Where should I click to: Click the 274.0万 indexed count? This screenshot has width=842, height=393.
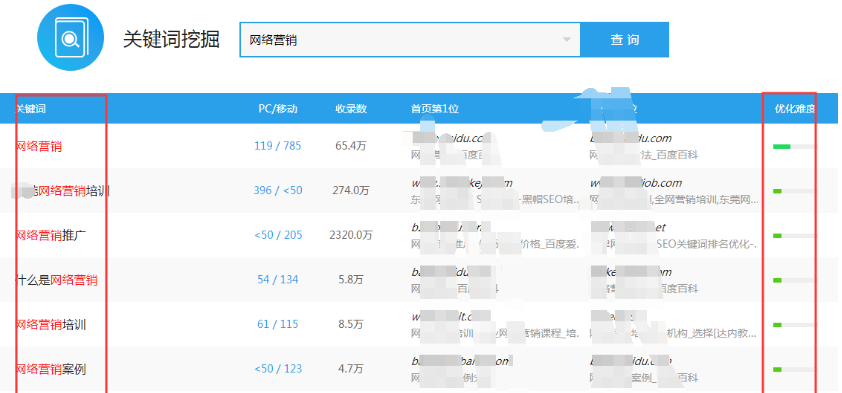351,191
